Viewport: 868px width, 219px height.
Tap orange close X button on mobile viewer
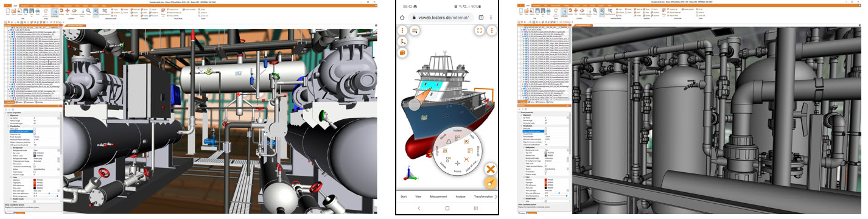click(490, 169)
